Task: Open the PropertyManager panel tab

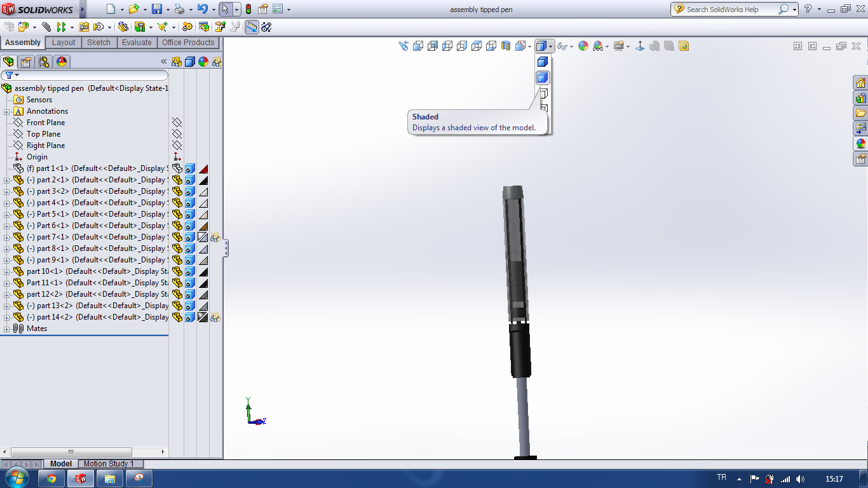Action: pos(25,62)
